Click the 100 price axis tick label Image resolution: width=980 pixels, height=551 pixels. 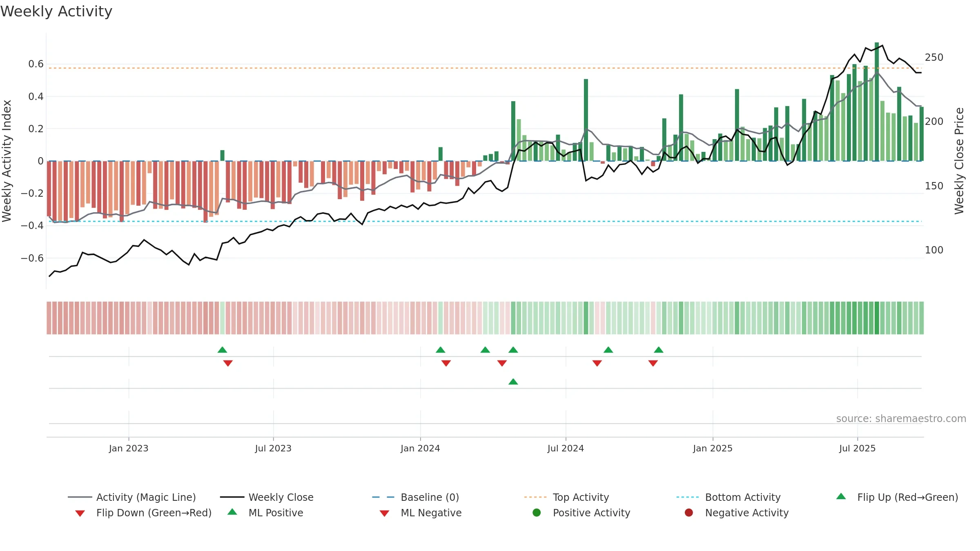click(934, 250)
